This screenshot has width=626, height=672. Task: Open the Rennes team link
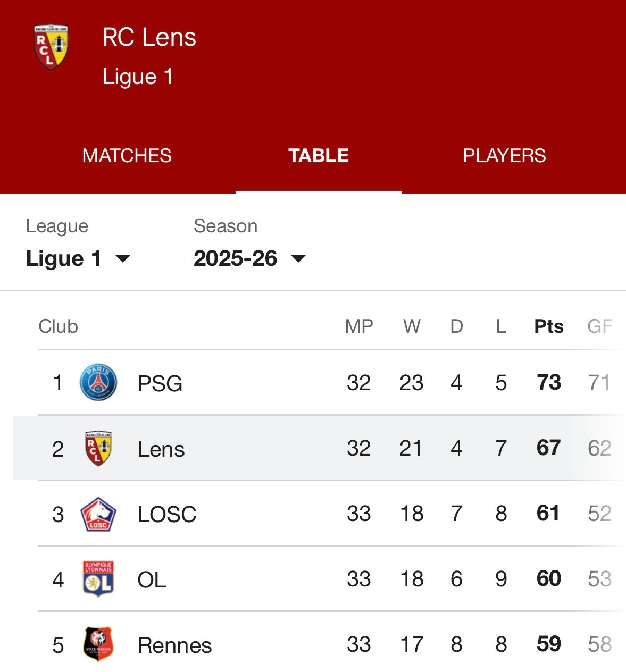tap(174, 645)
